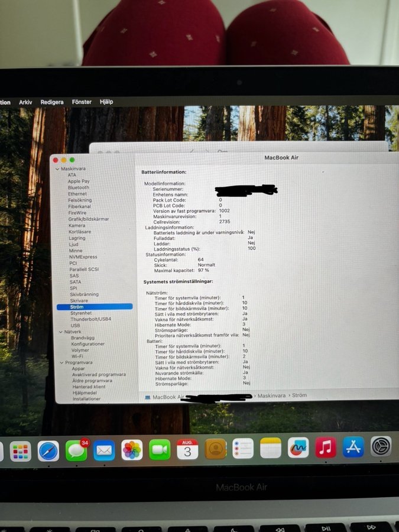Select Thunderbolt/USB4 in sidebar
The width and height of the screenshot is (399, 532).
(90, 319)
